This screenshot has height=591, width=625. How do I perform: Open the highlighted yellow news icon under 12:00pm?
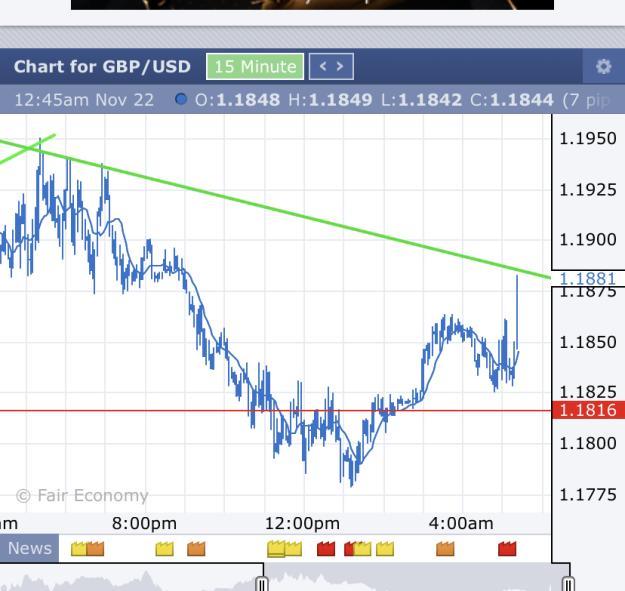(x=276, y=549)
